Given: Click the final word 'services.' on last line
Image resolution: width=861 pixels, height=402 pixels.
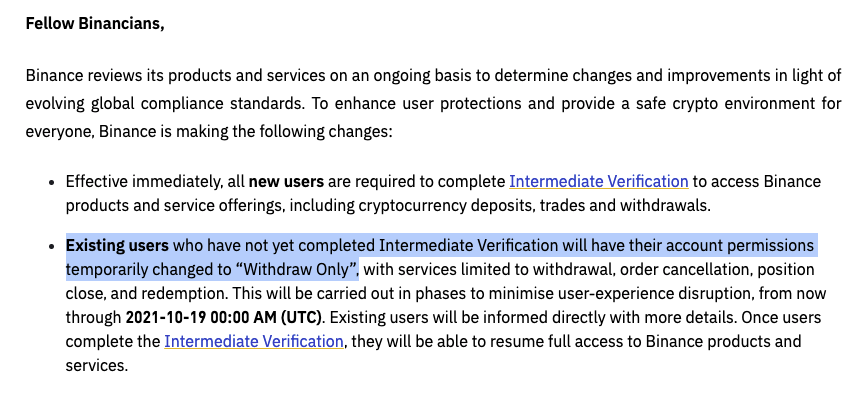Looking at the screenshot, I should [x=97, y=366].
